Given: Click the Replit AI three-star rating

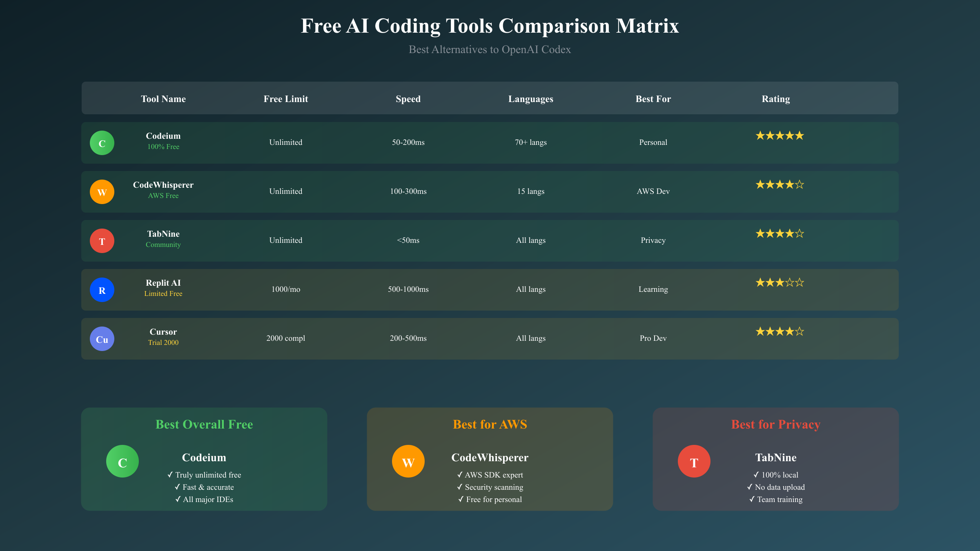Looking at the screenshot, I should point(780,282).
